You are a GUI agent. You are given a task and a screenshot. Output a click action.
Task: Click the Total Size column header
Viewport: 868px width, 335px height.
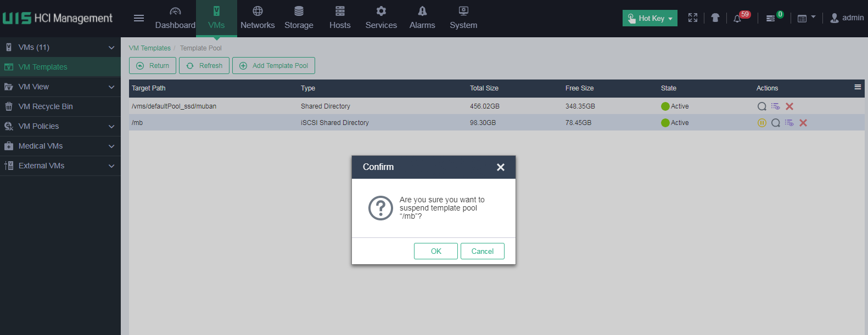[484, 88]
